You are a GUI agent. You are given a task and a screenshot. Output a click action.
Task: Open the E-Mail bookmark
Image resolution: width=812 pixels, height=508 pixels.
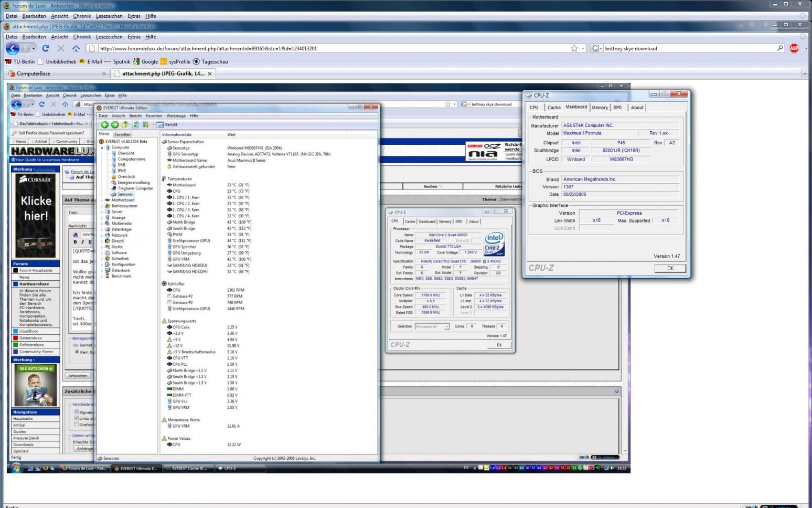pos(90,61)
